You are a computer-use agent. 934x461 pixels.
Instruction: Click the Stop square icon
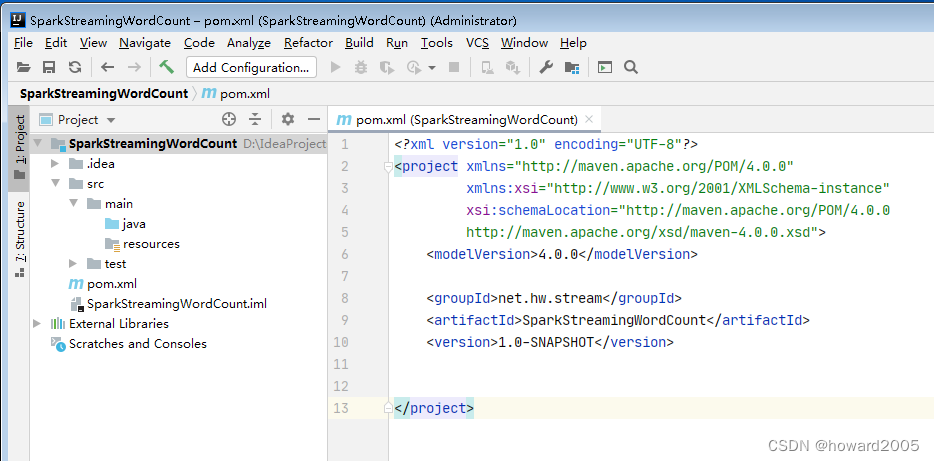(x=454, y=68)
